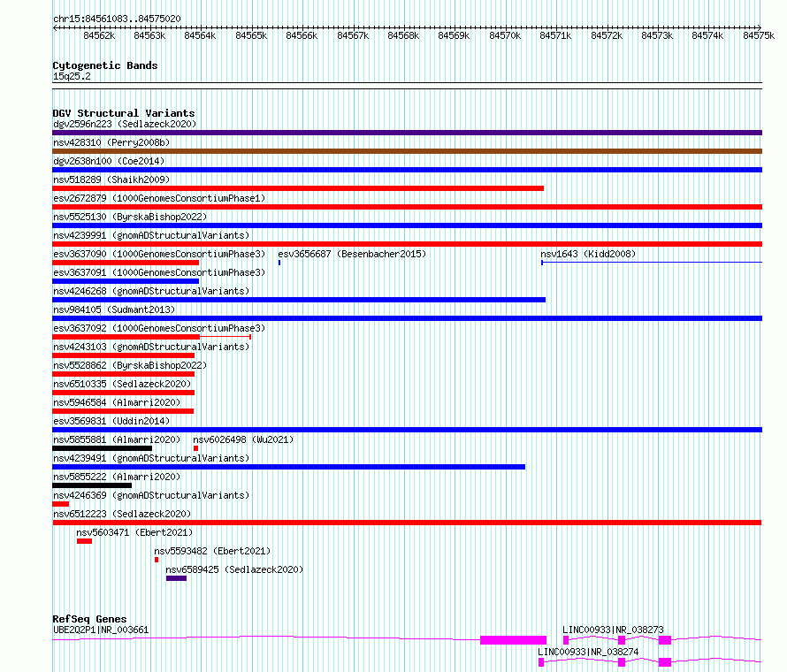The image size is (787, 672).
Task: Open the nsv5603471 (Ebert2021) variant label
Action: coord(134,532)
